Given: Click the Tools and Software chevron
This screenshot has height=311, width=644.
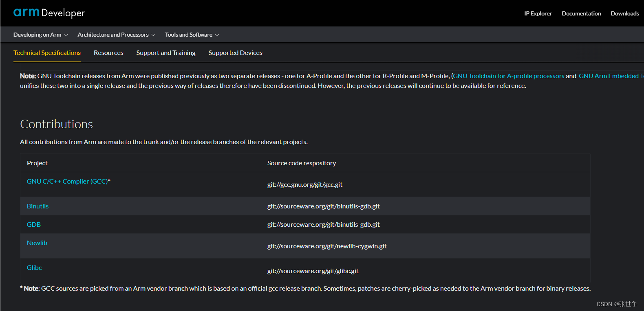Looking at the screenshot, I should (217, 35).
